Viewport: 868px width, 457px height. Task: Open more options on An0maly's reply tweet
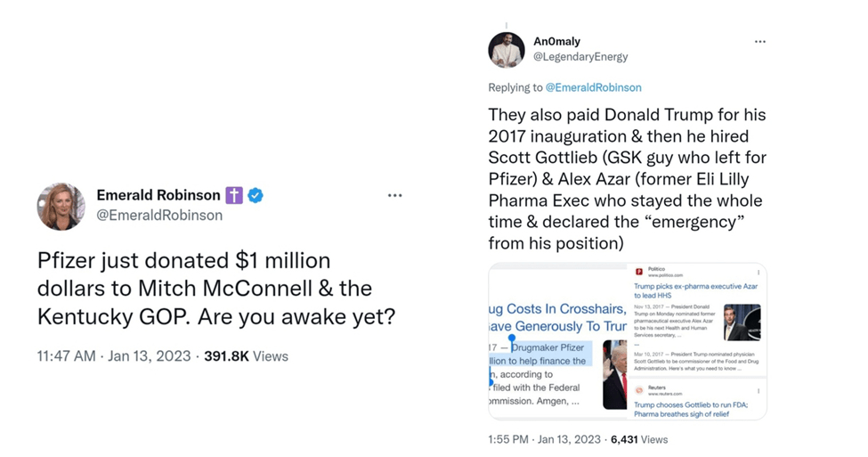(x=759, y=42)
